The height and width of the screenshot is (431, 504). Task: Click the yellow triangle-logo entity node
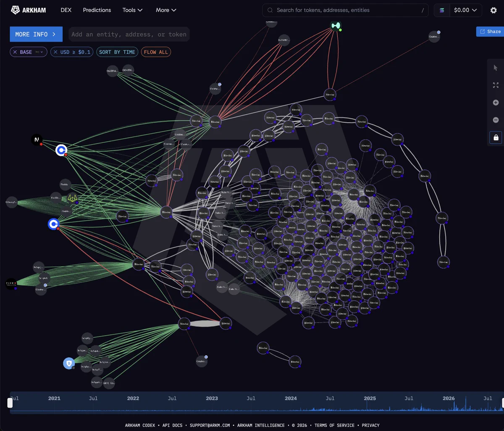pyautogui.click(x=73, y=198)
